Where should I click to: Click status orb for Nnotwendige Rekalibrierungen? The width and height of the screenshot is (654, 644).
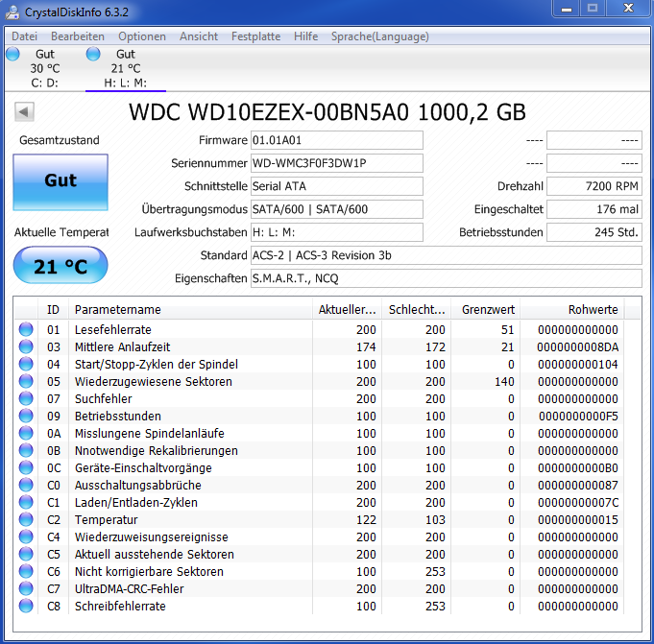tap(26, 450)
